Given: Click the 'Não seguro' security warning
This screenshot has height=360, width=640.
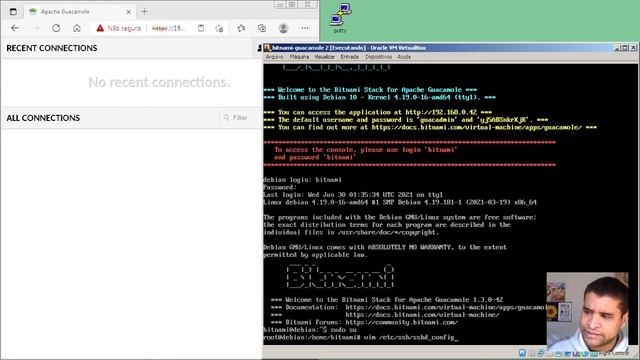Looking at the screenshot, I should coord(118,28).
